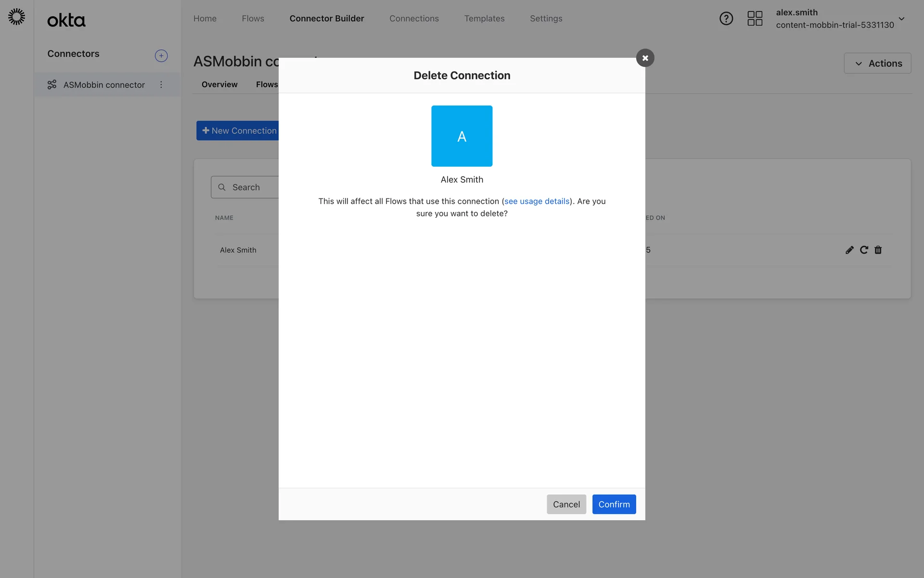Switch to the Overview tab
Image resolution: width=924 pixels, height=578 pixels.
point(219,85)
